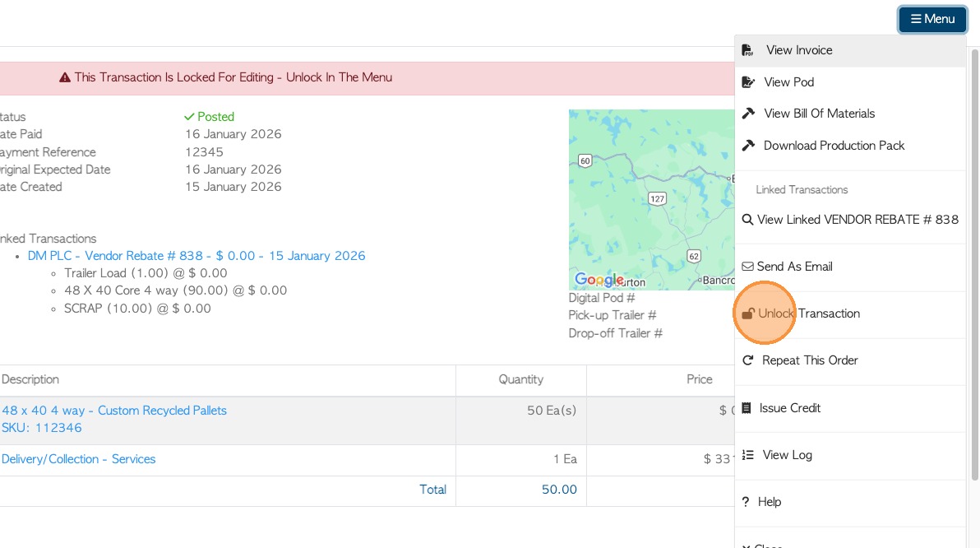Click the Download Production Pack hammer icon
This screenshot has width=980, height=548.
click(x=748, y=146)
